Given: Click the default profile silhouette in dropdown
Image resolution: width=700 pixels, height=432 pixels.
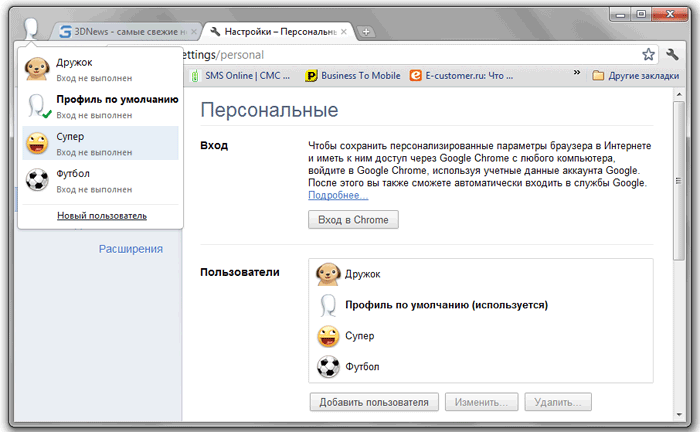Looking at the screenshot, I should 38,106.
